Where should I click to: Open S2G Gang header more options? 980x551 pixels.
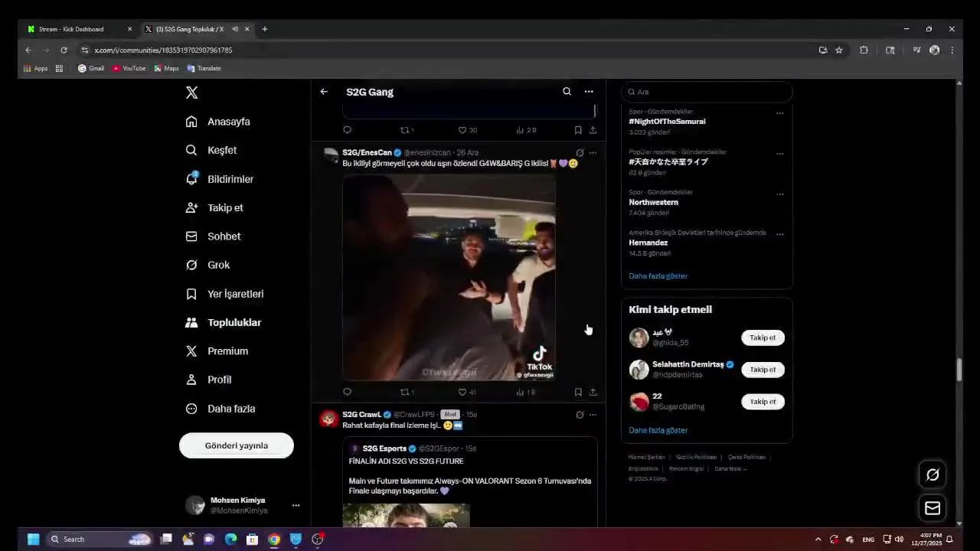(589, 92)
